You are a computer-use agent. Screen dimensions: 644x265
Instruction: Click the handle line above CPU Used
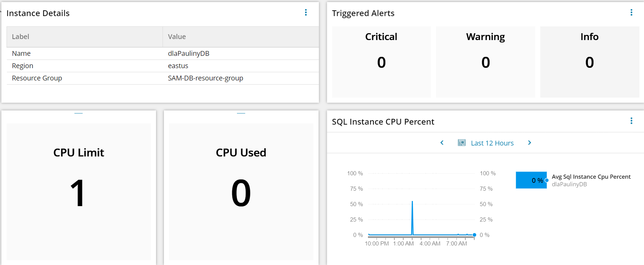click(x=241, y=113)
